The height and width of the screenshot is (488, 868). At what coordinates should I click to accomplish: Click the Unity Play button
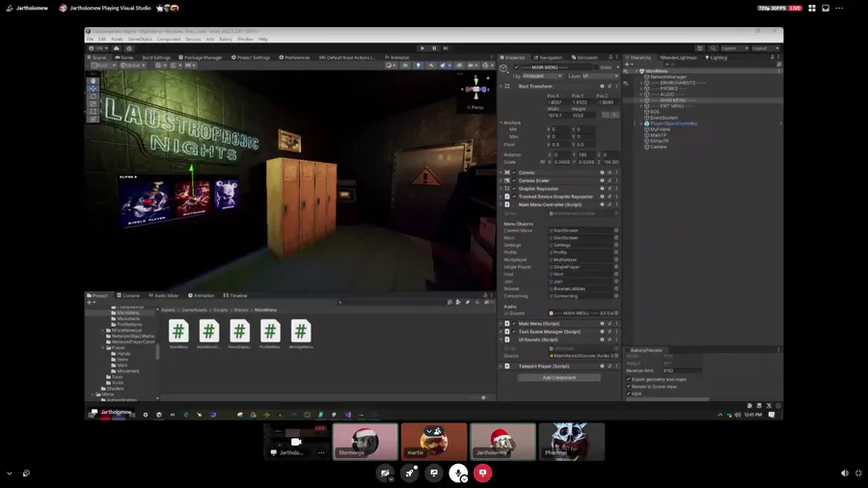[422, 48]
